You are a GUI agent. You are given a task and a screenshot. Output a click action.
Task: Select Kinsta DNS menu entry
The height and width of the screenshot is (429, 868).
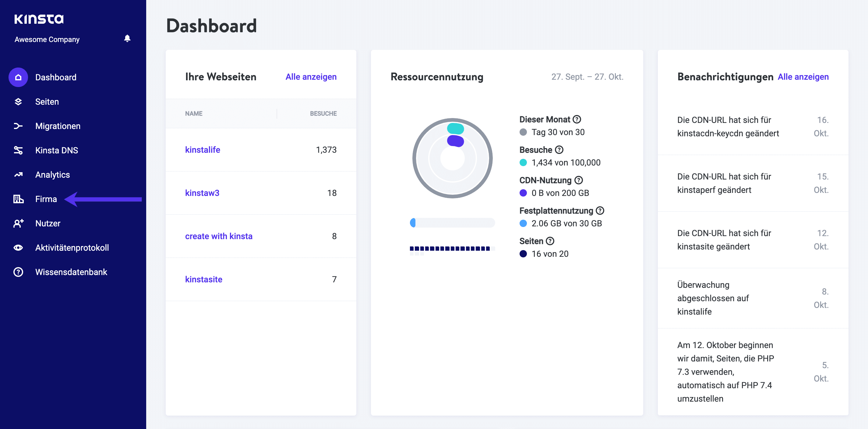pos(57,150)
